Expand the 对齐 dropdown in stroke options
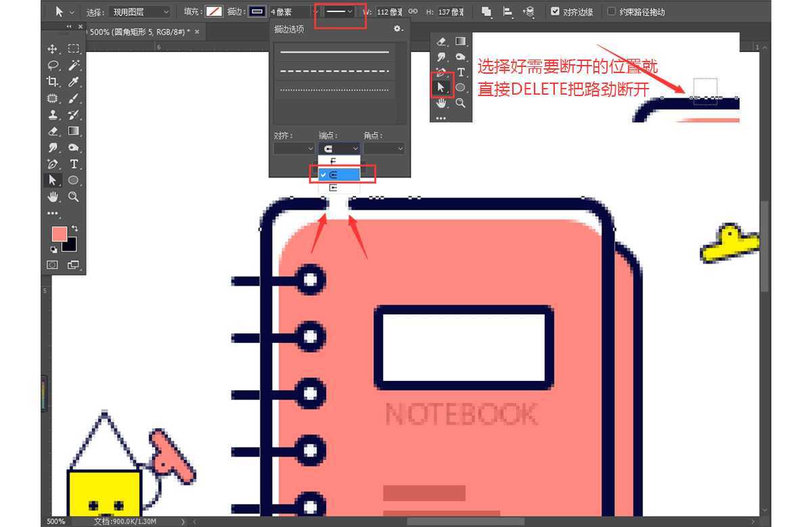 point(294,148)
